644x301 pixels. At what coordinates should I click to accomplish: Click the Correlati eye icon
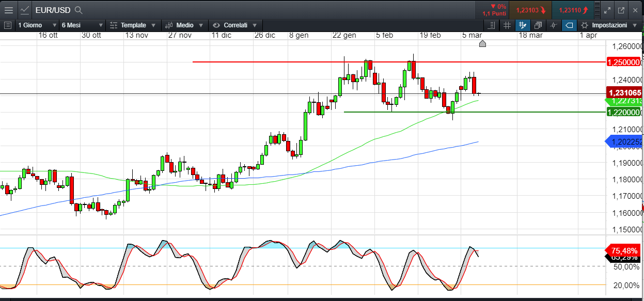[216, 25]
